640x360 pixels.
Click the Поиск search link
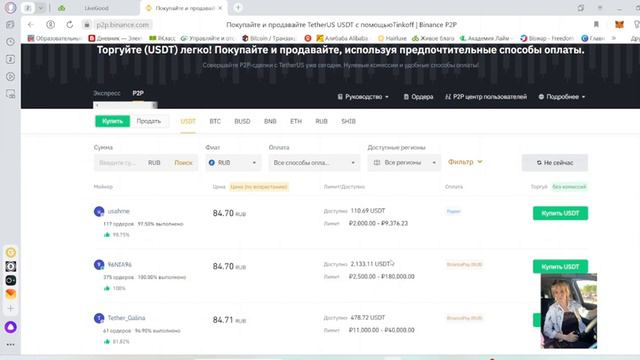183,162
